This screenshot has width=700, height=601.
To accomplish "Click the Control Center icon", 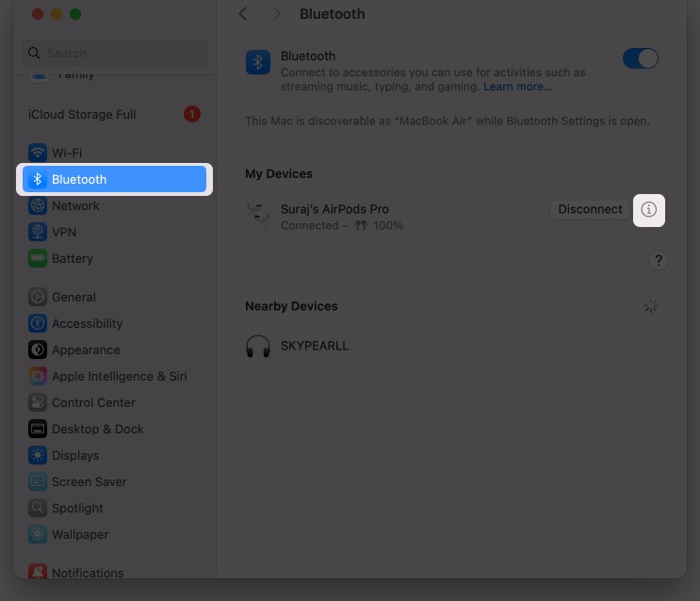I will (38, 402).
